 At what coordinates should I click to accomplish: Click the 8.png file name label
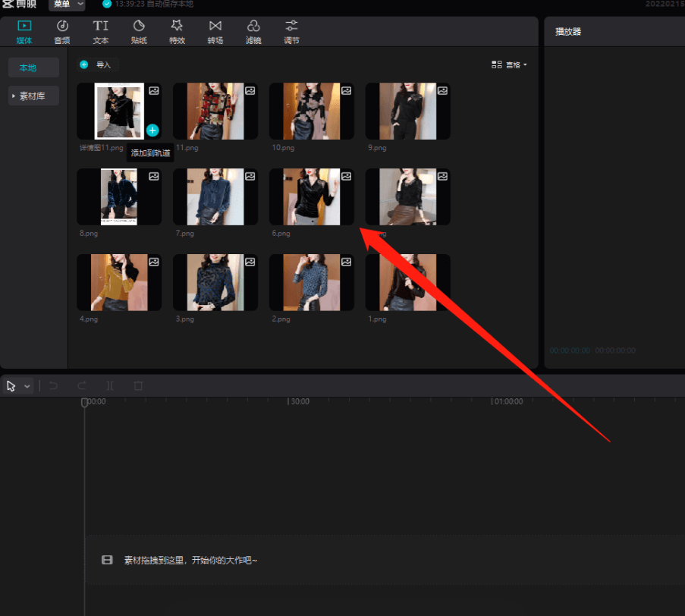(89, 234)
